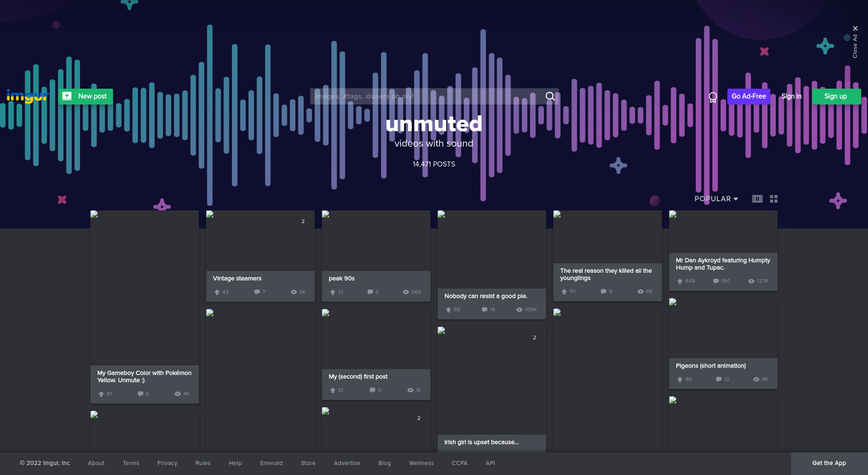Open the Blog footer link

[x=385, y=463]
